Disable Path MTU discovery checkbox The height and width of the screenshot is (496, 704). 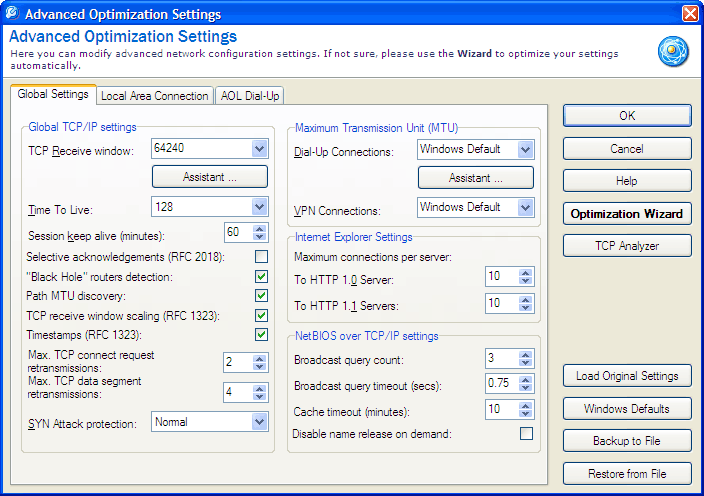point(261,296)
